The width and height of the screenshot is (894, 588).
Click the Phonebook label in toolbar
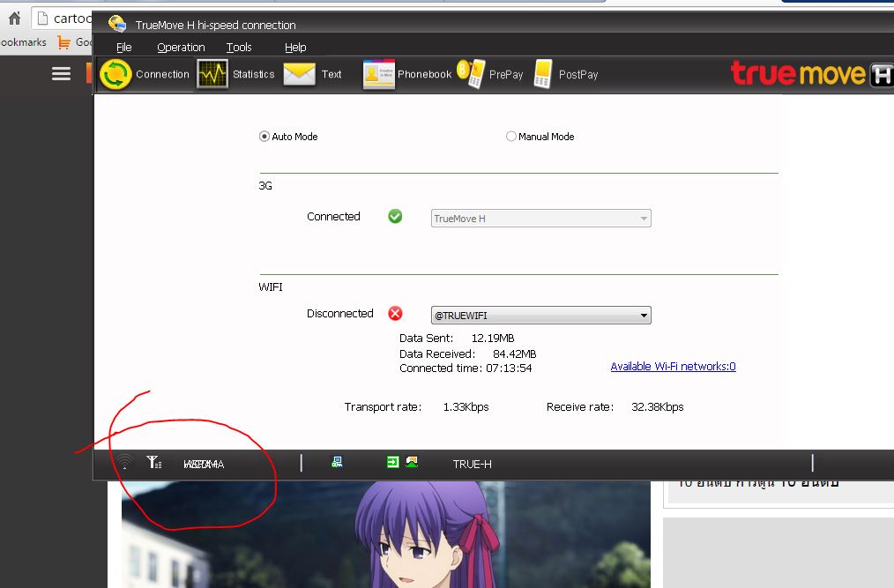[x=424, y=74]
